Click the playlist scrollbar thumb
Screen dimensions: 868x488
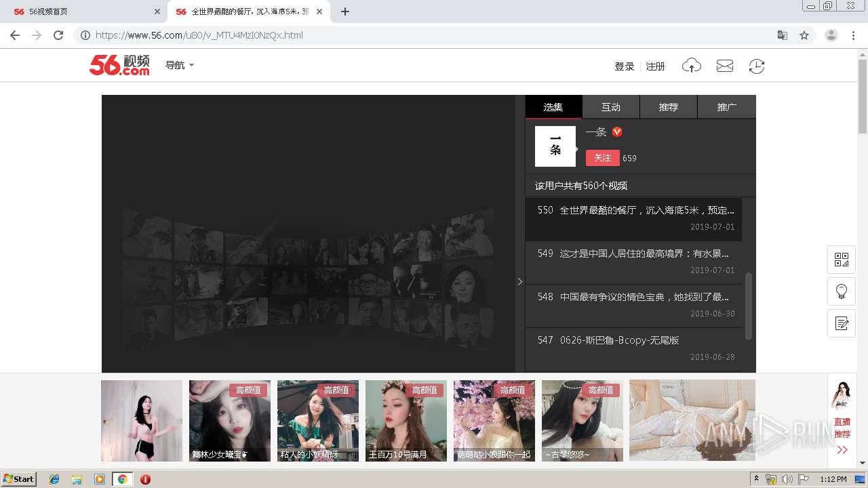point(749,306)
